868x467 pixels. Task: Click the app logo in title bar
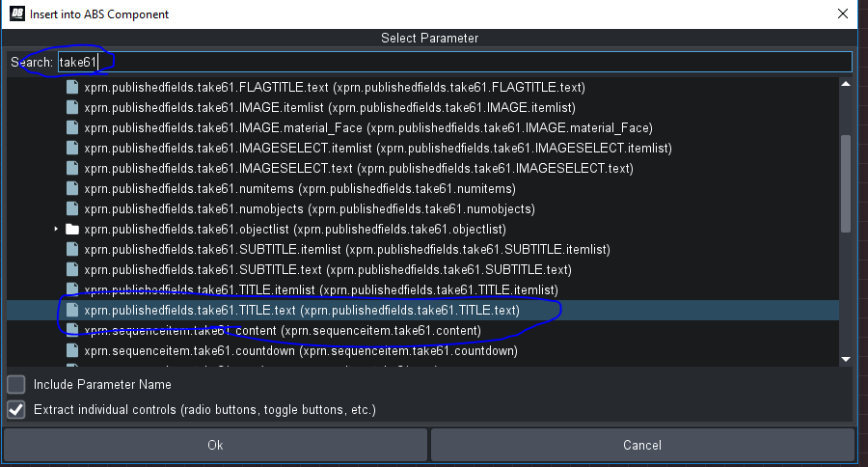pos(14,14)
